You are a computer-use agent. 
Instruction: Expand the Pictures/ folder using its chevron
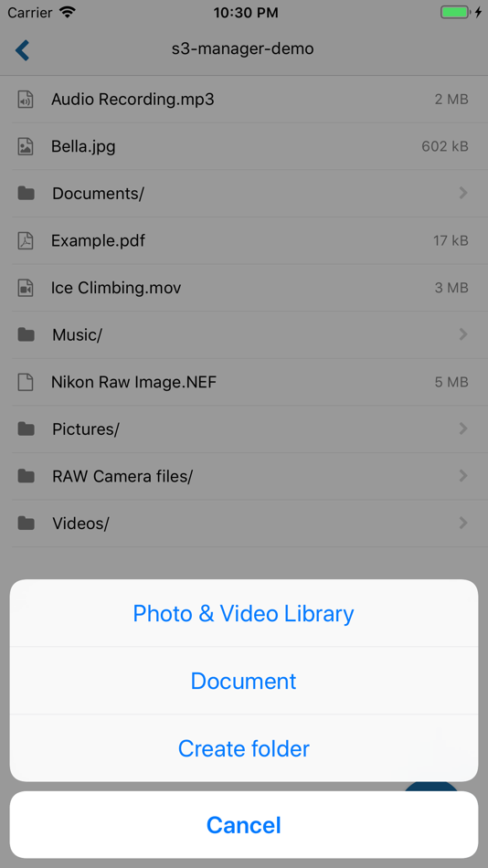[463, 429]
